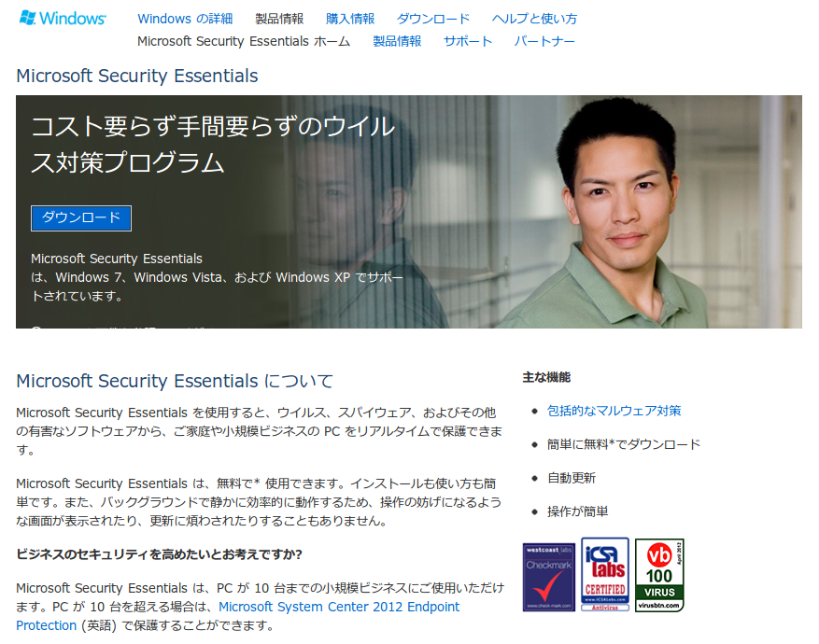819x644 pixels.
Task: Open 包括的なマルウェア対策 feature link
Action: tap(614, 411)
